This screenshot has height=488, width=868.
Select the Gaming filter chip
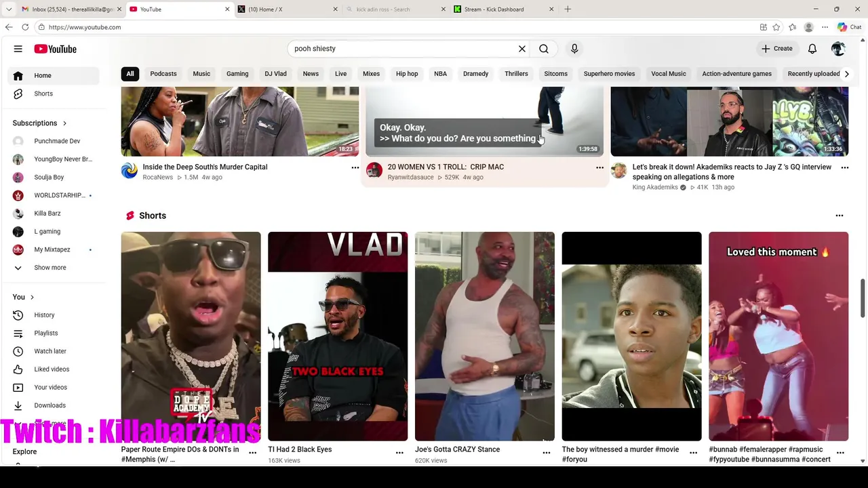[237, 74]
